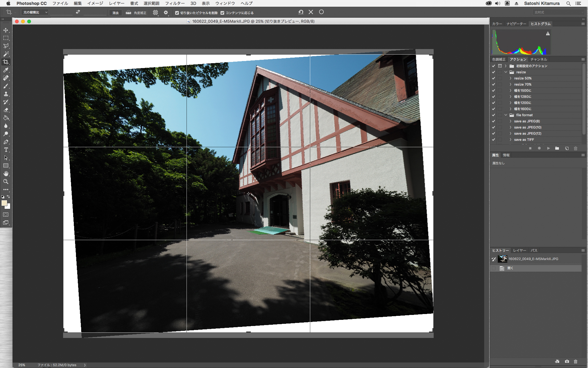Image resolution: width=588 pixels, height=368 pixels.
Task: Select the Hand tool
Action: click(6, 174)
